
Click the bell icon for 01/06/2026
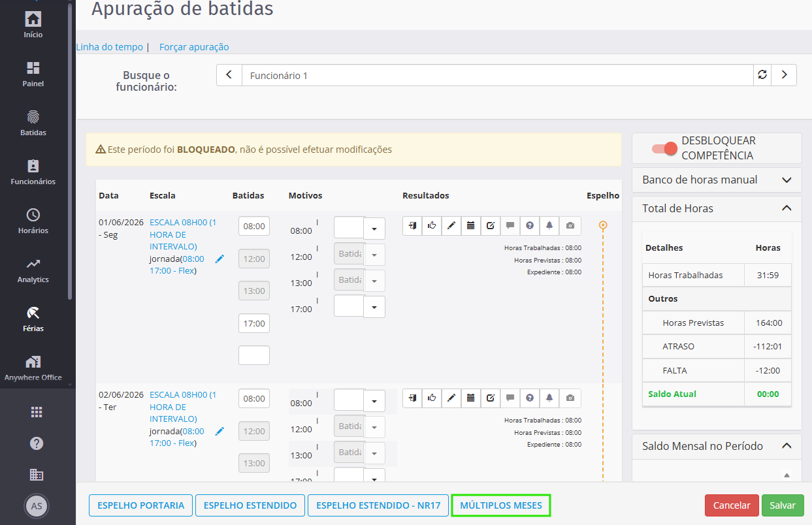click(549, 225)
